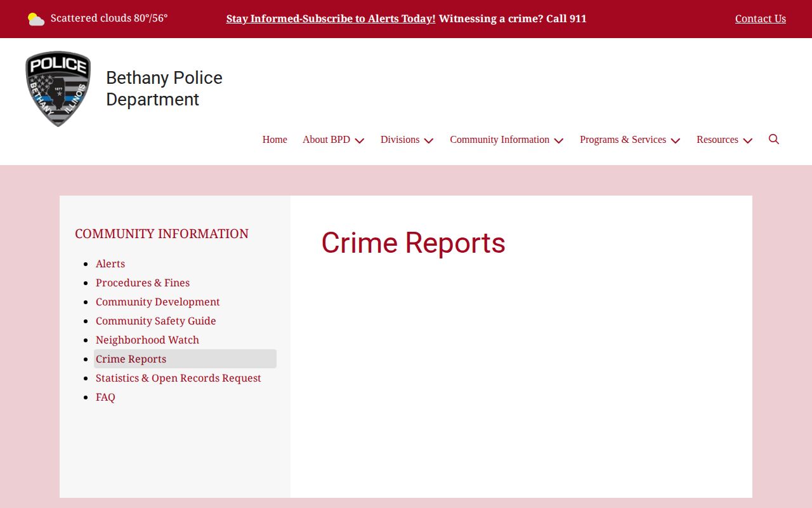Screen dimensions: 812x508
Task: Go to the Home menu item
Action: [x=275, y=140]
